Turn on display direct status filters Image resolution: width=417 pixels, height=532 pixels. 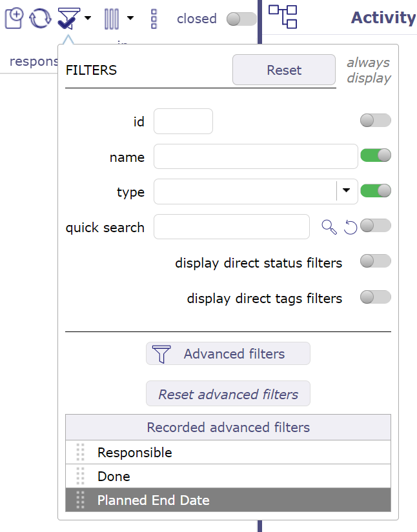coord(374,261)
